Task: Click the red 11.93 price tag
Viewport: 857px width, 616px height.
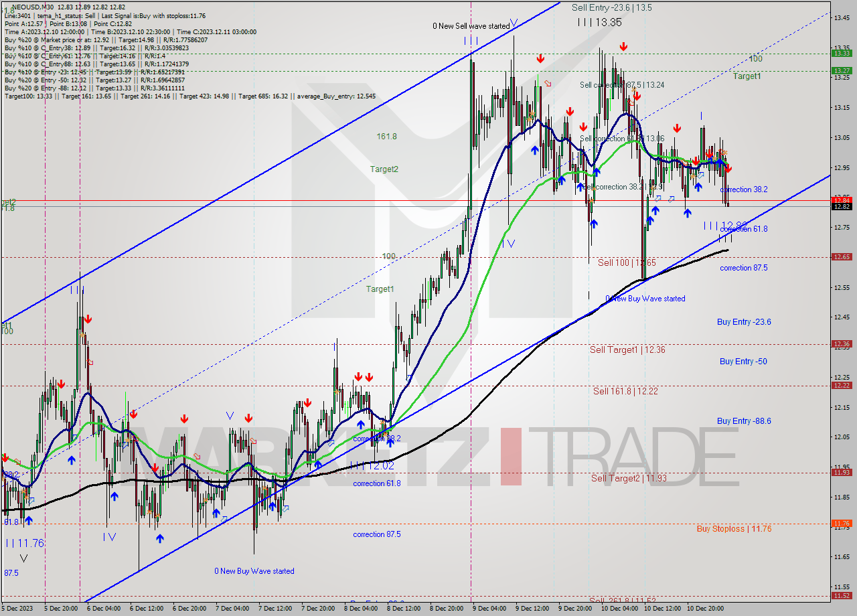Action: click(842, 472)
